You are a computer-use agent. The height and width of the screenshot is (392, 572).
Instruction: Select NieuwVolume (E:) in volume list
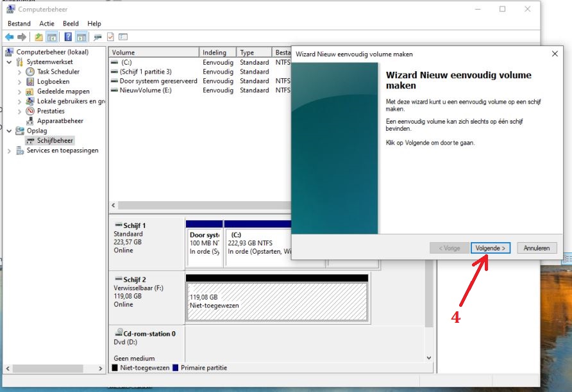pos(145,90)
